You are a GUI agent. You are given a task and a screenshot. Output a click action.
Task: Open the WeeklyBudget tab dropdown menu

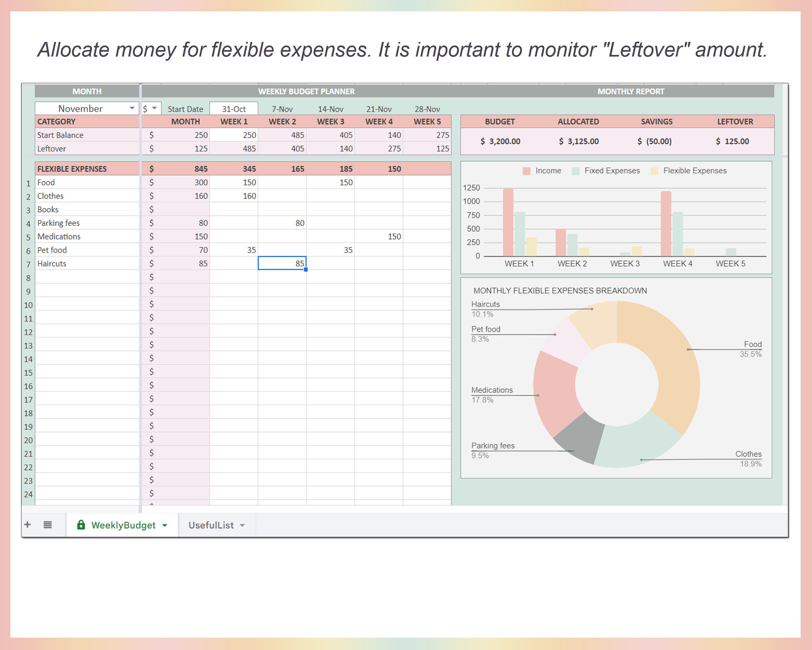(164, 525)
